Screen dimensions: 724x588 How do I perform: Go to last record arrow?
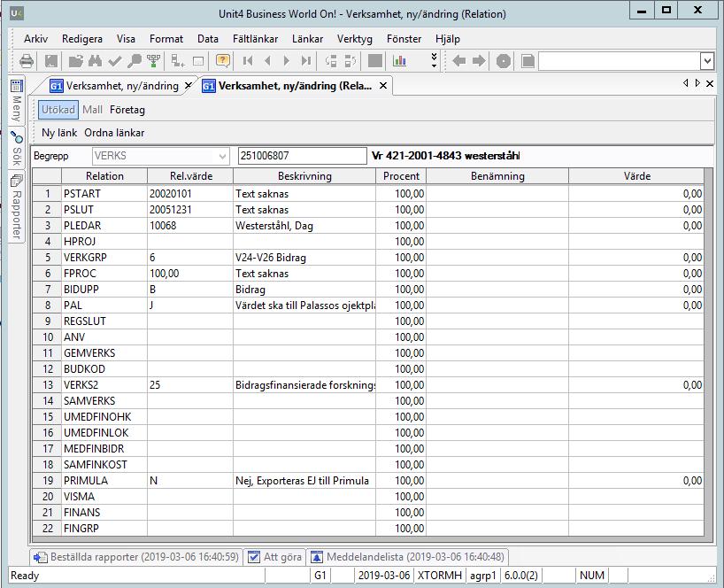tap(305, 60)
